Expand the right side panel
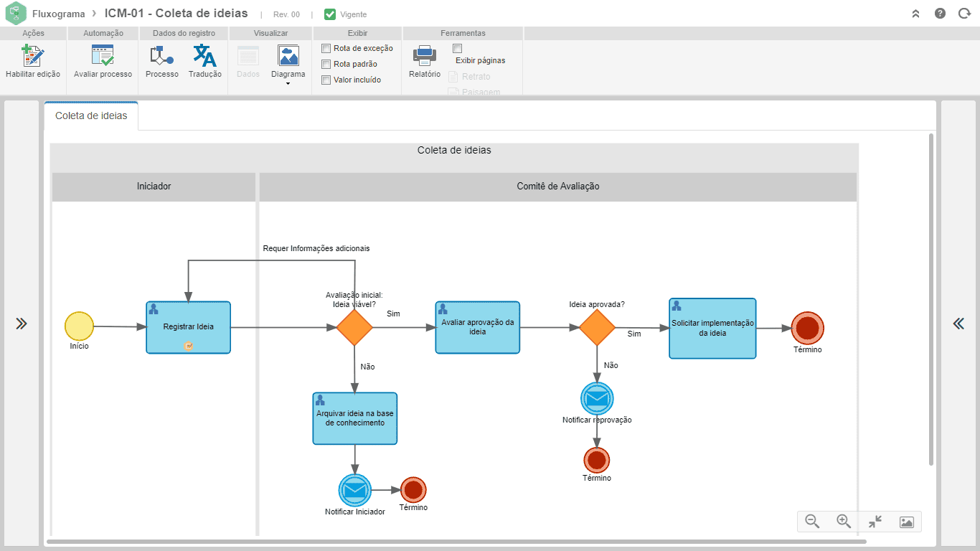The width and height of the screenshot is (980, 551). pyautogui.click(x=958, y=324)
